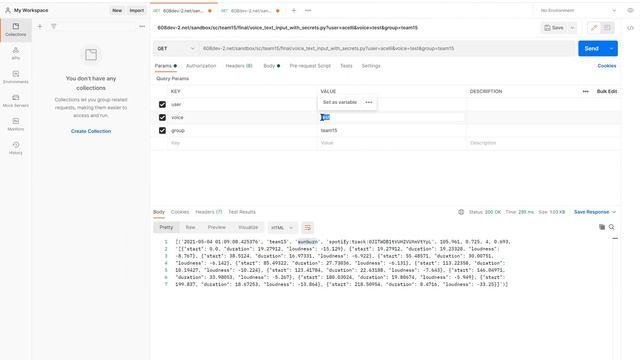Viewport: 640px width, 360px height.
Task: Open the Cookies link
Action: point(607,66)
